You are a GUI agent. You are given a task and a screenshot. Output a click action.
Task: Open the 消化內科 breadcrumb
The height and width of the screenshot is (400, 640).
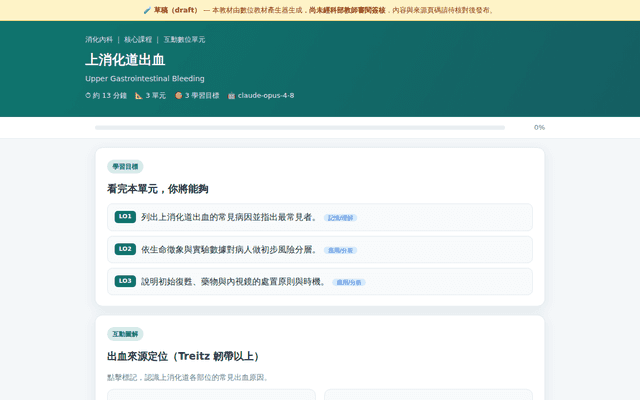pyautogui.click(x=99, y=40)
